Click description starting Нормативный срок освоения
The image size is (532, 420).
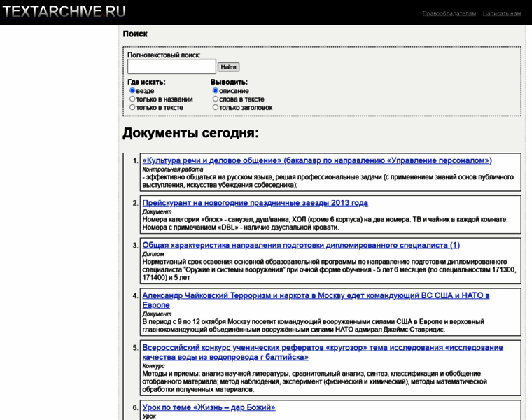pos(329,269)
